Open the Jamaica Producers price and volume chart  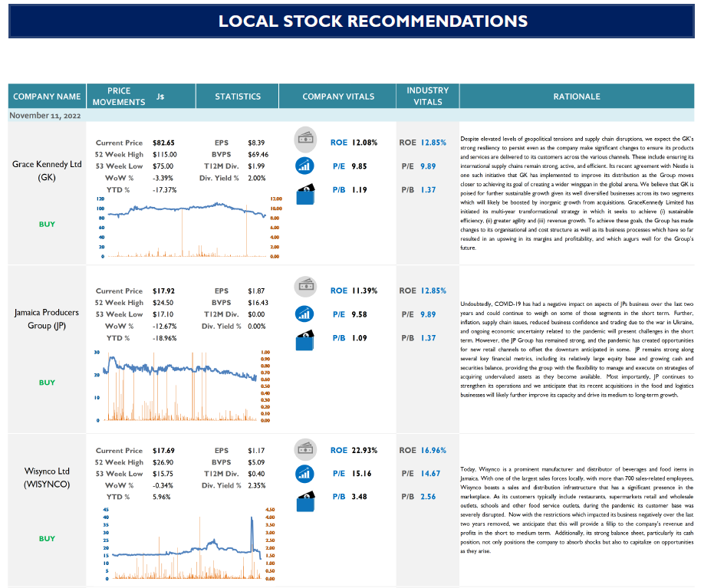pyautogui.click(x=183, y=386)
